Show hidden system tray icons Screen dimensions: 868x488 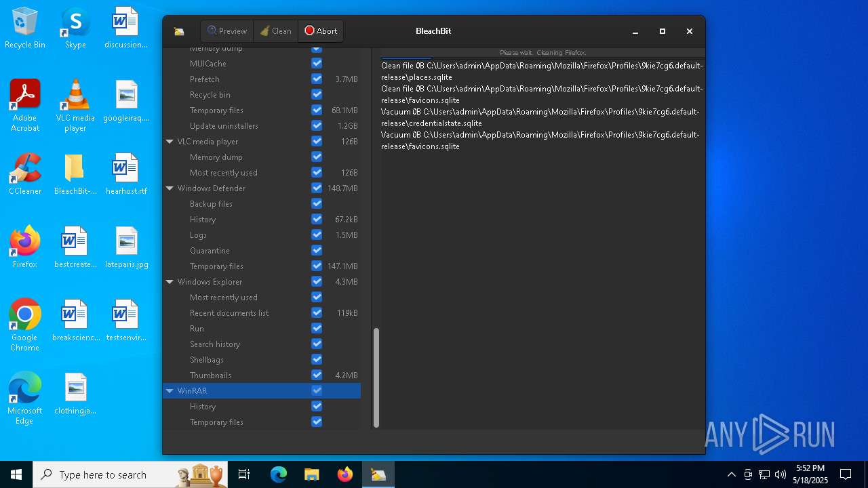pyautogui.click(x=731, y=474)
